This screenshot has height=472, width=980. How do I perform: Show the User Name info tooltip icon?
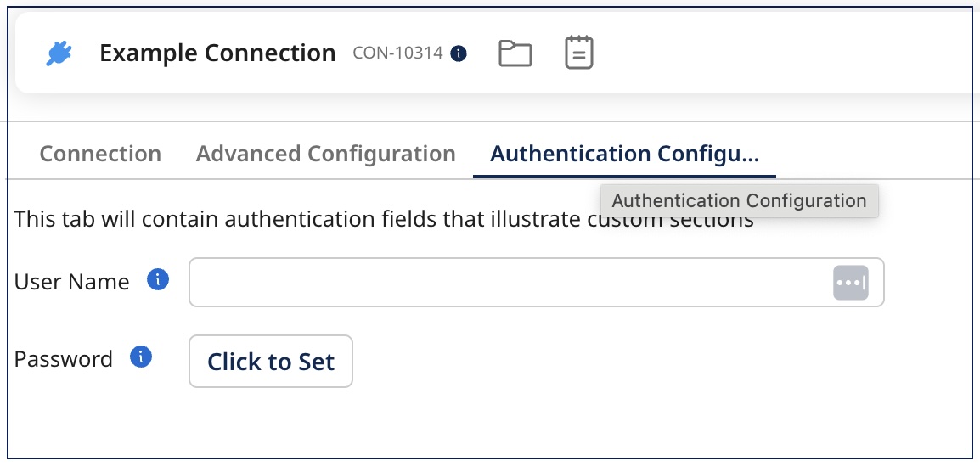pyautogui.click(x=158, y=279)
